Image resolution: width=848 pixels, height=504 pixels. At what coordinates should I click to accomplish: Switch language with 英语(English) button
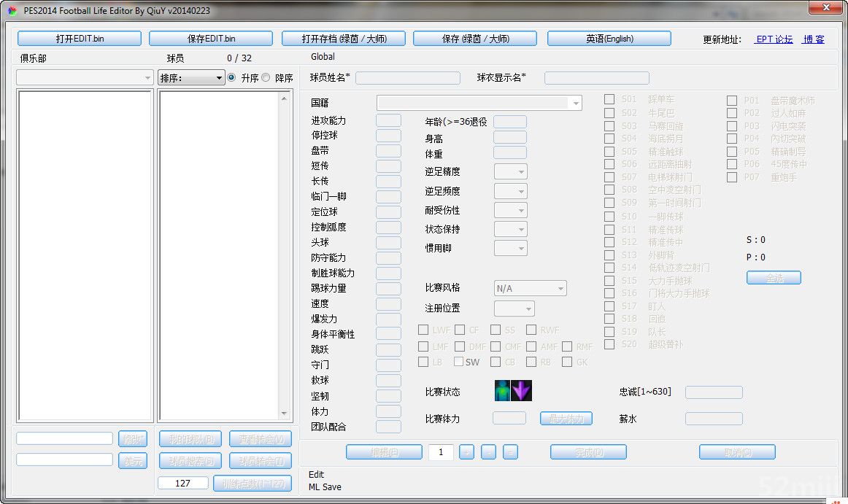click(x=609, y=39)
